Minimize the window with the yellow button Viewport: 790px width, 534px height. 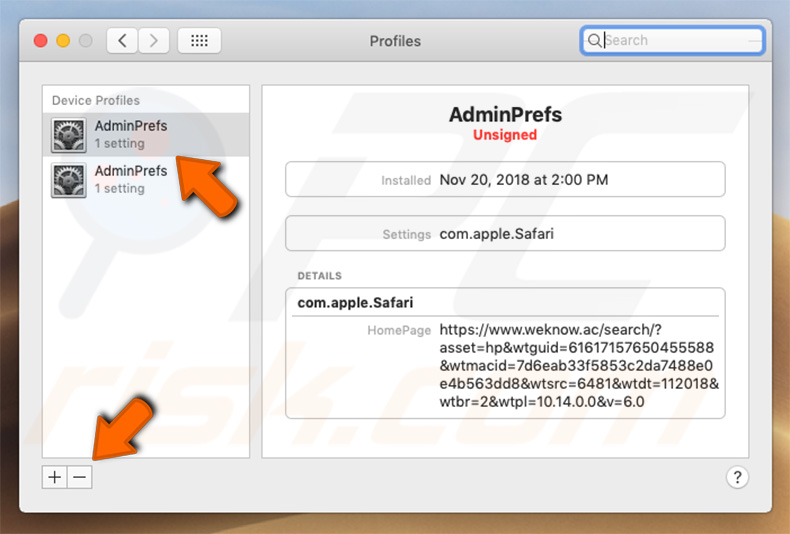point(63,40)
